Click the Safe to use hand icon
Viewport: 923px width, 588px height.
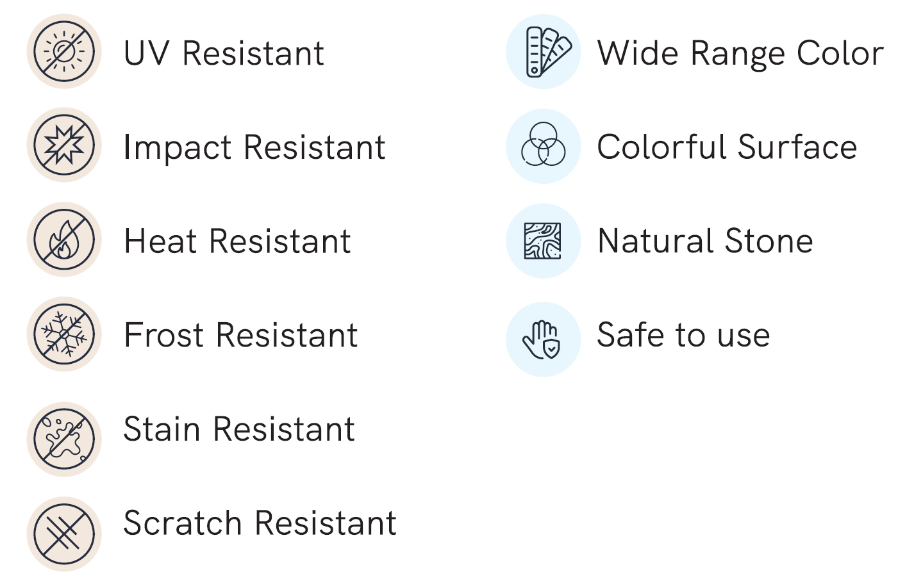tap(544, 339)
